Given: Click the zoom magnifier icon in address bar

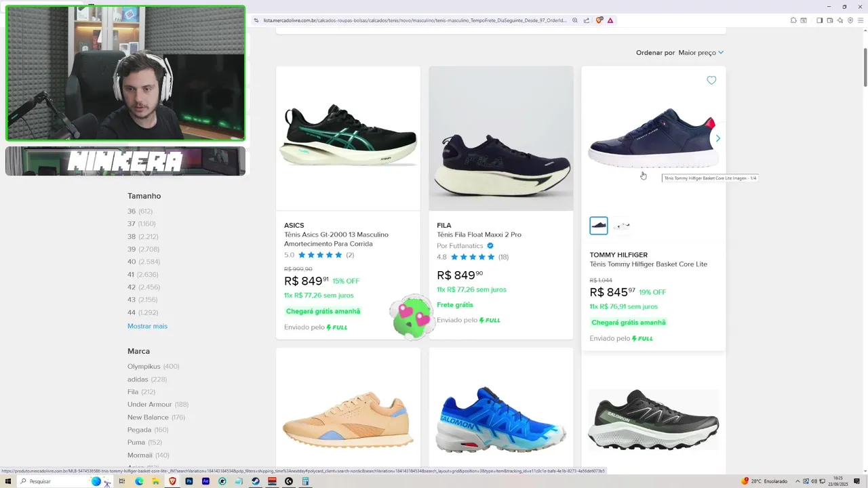Looking at the screenshot, I should tap(575, 20).
